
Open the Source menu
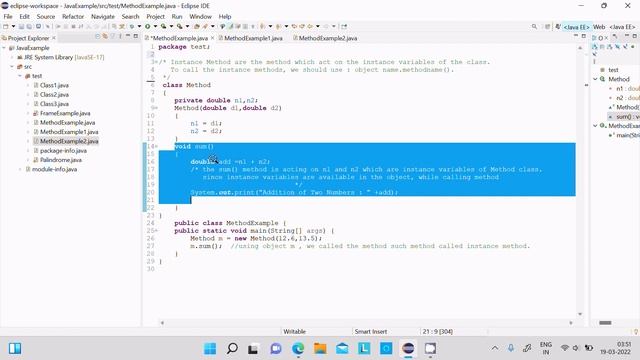click(46, 16)
